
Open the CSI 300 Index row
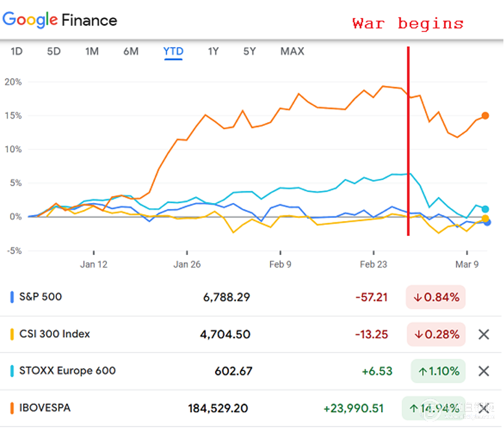tap(54, 334)
